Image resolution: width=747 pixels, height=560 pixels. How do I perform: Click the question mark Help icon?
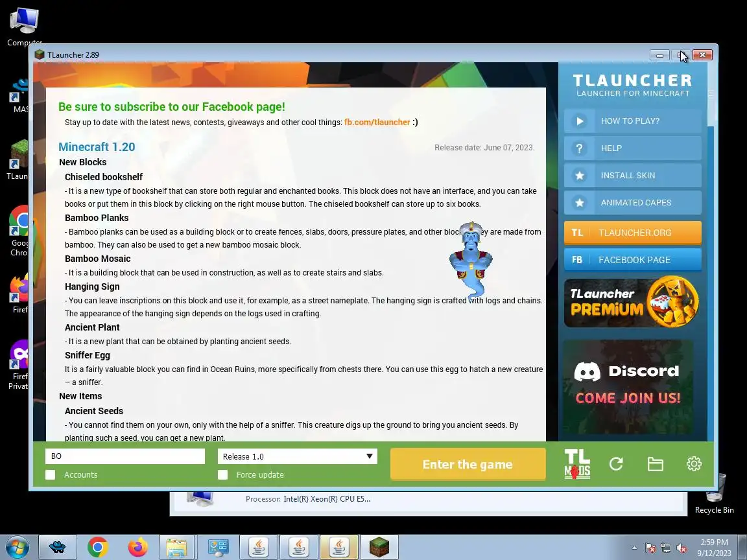coord(579,148)
